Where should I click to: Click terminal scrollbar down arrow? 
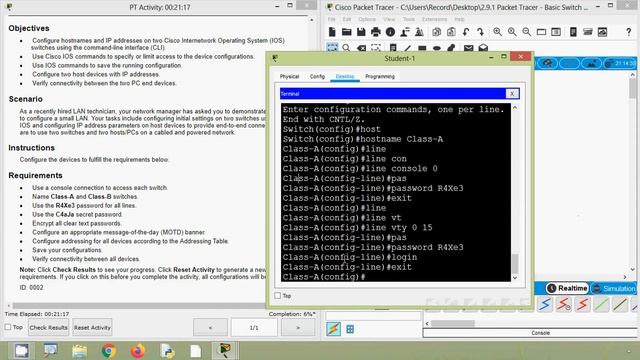515,278
